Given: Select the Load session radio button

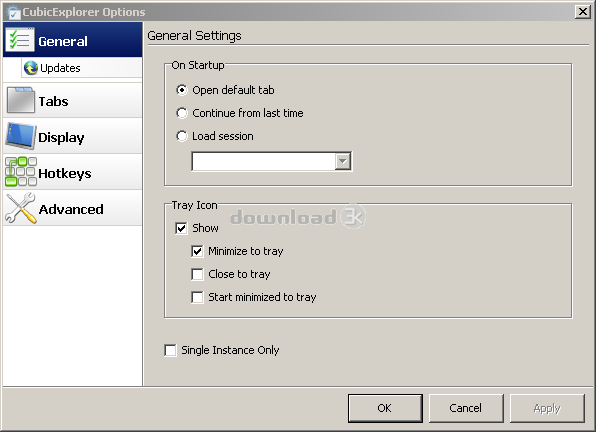Looking at the screenshot, I should (x=182, y=136).
